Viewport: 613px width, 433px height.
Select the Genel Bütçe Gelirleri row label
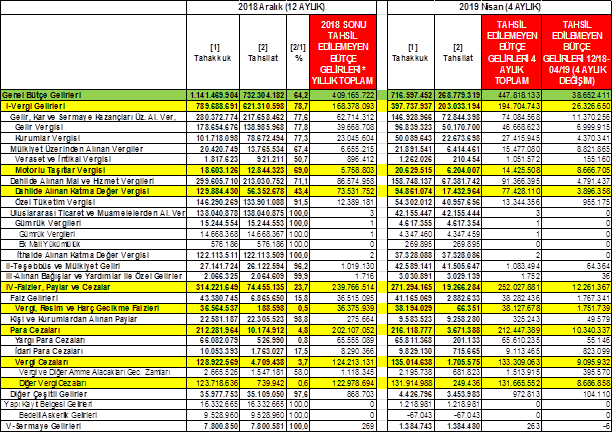pos(40,89)
